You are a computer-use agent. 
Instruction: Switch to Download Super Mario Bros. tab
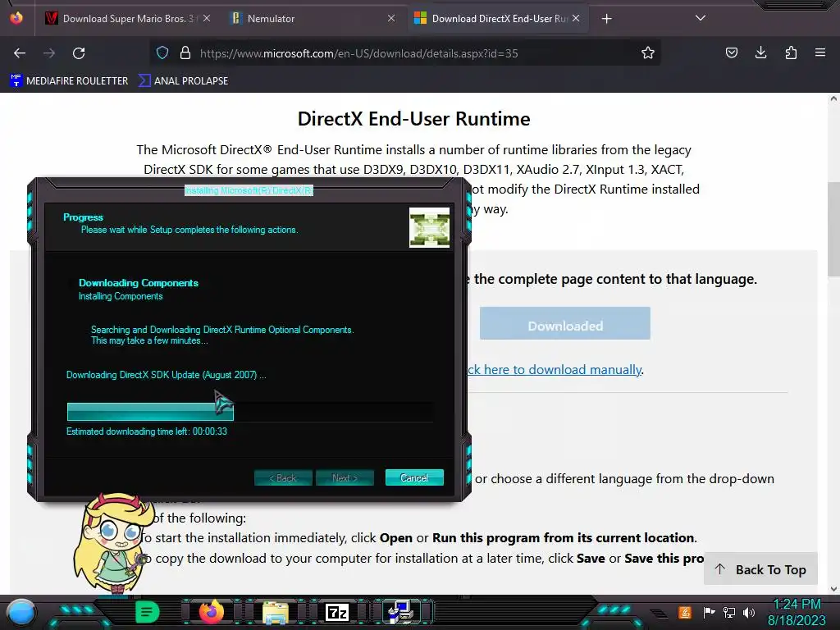(x=128, y=19)
